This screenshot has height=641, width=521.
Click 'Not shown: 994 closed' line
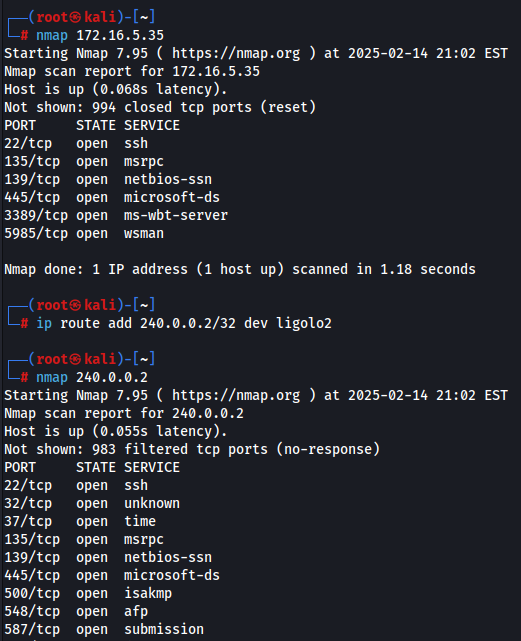click(x=160, y=107)
